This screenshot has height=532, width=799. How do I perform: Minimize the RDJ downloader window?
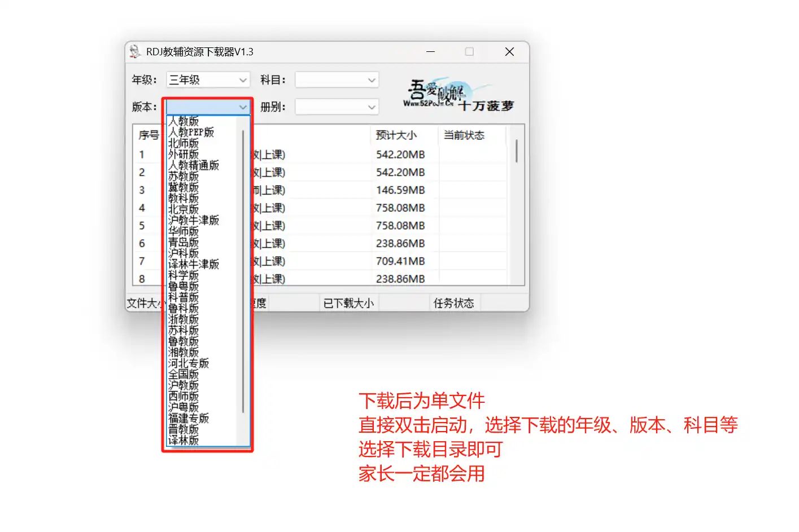(x=430, y=52)
